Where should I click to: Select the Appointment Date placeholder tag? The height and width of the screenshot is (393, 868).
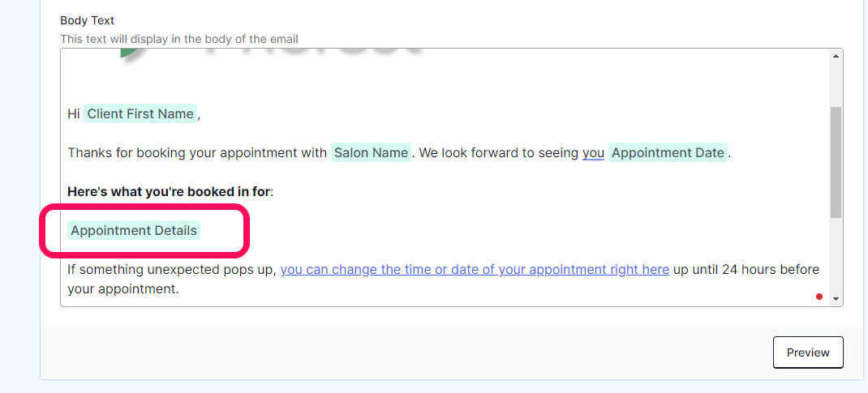point(668,152)
